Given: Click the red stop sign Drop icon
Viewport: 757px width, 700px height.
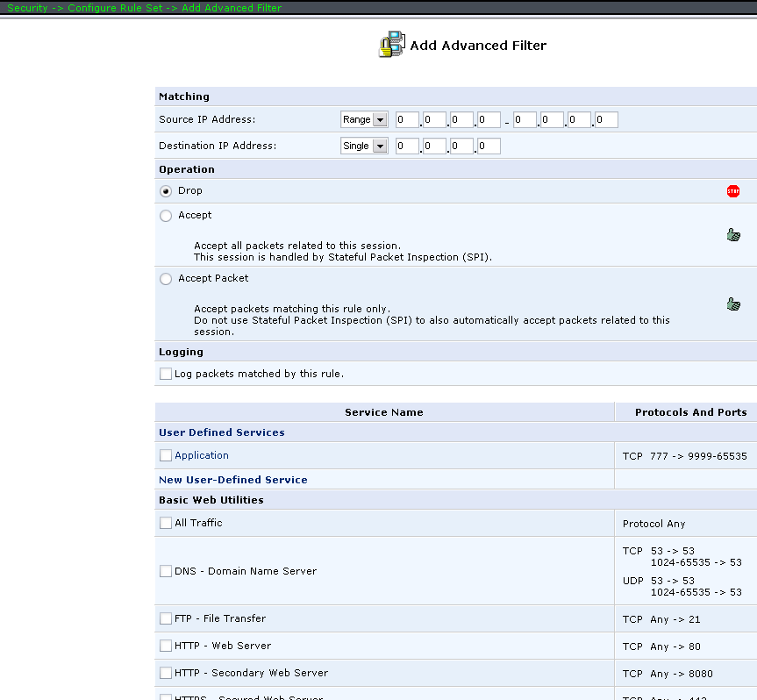Looking at the screenshot, I should [x=732, y=191].
